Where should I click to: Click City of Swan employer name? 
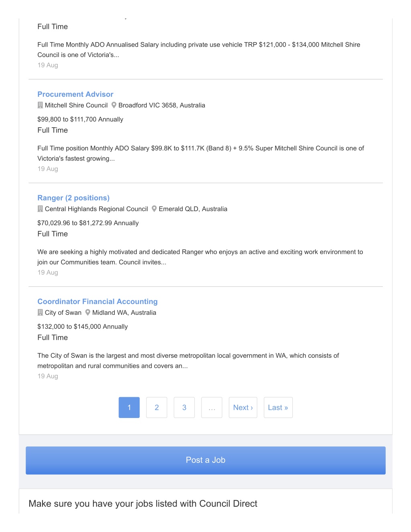pos(63,312)
